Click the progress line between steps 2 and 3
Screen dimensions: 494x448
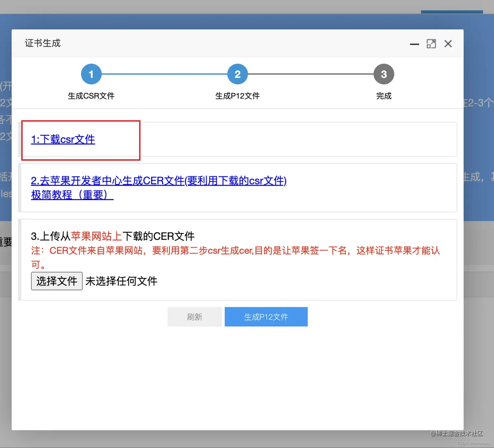pyautogui.click(x=310, y=74)
